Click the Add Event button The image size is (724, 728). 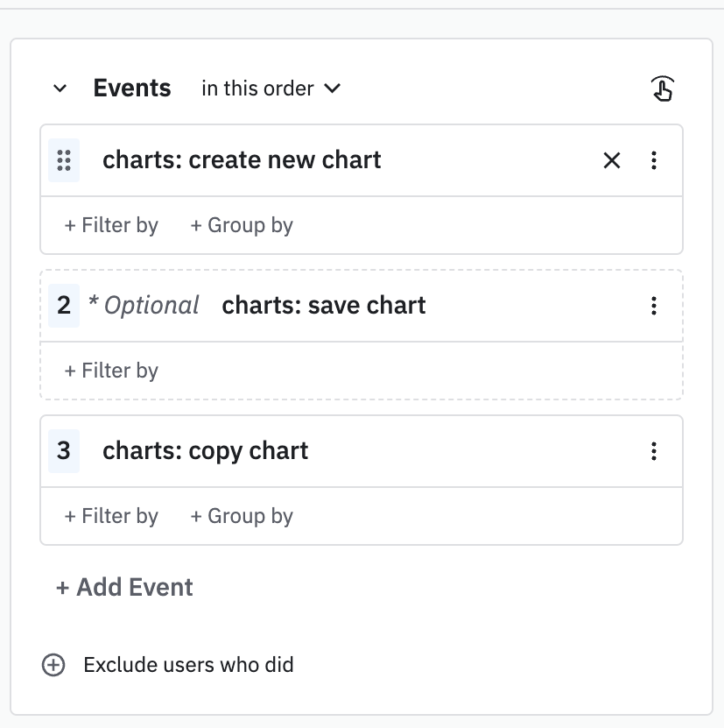(x=124, y=587)
